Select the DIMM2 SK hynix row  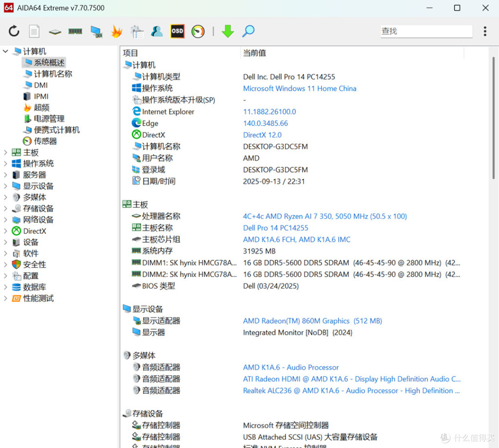coord(291,274)
